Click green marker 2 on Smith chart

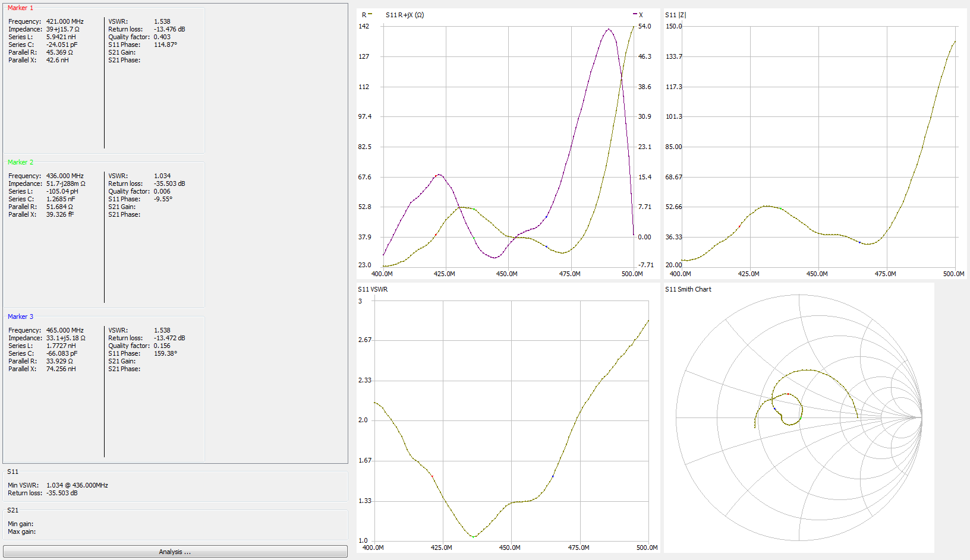800,418
